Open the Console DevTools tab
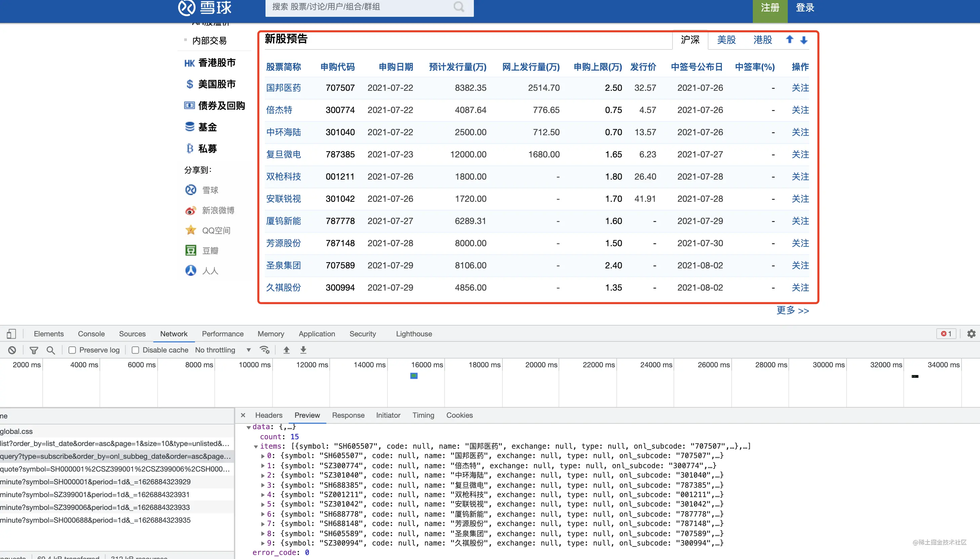 pyautogui.click(x=91, y=334)
